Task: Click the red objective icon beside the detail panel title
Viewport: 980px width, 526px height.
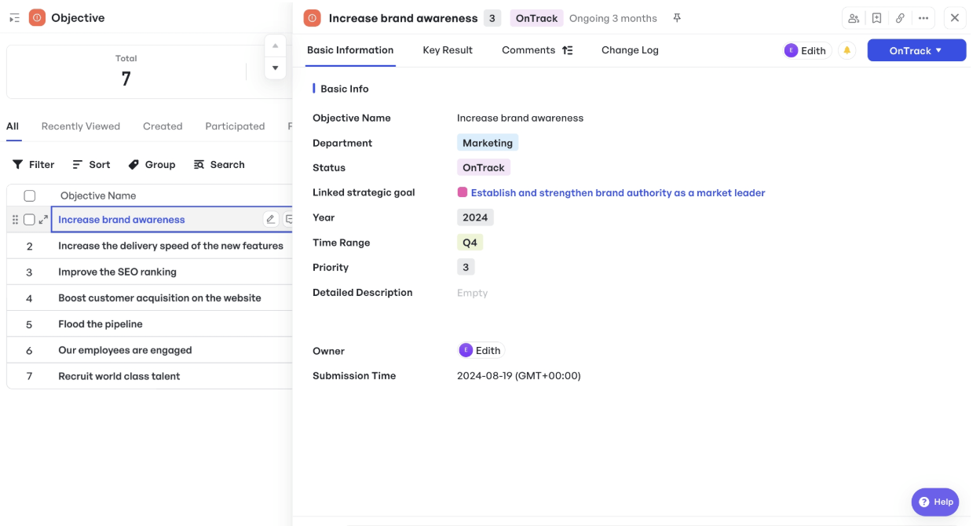Action: click(313, 18)
